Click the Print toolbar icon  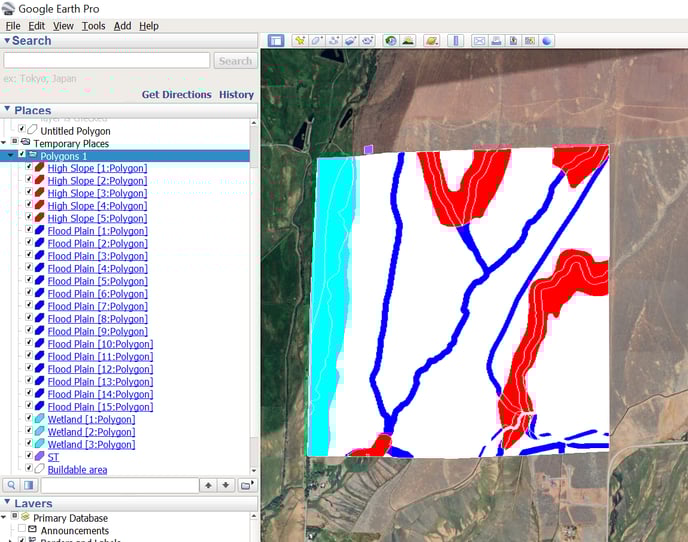click(x=496, y=41)
